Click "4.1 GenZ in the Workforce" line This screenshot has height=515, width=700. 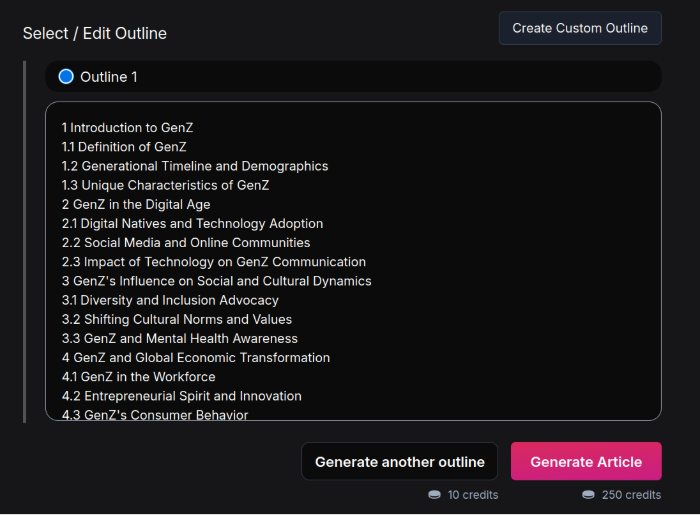point(138,377)
